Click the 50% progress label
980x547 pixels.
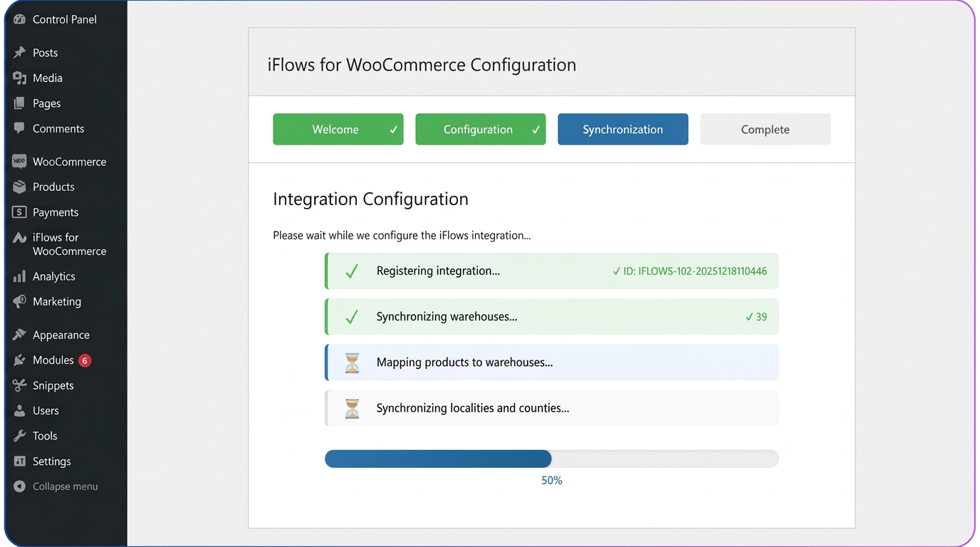pyautogui.click(x=552, y=481)
